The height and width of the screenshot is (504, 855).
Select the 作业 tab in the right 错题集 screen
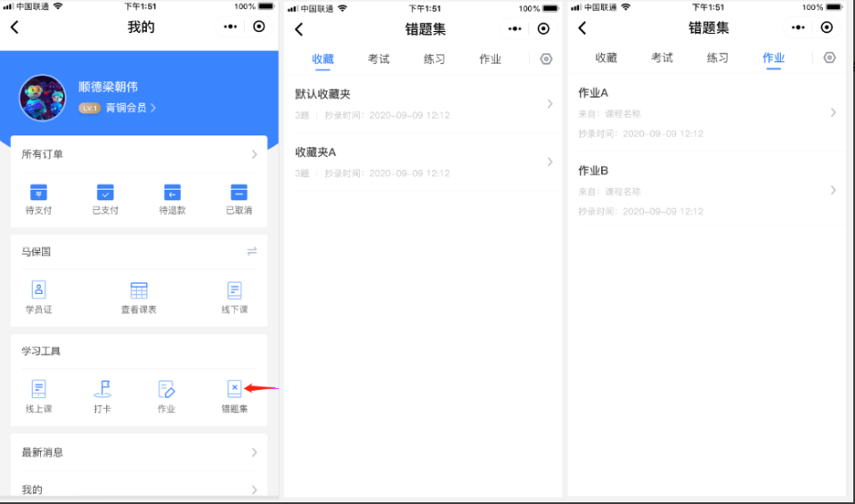tap(773, 59)
